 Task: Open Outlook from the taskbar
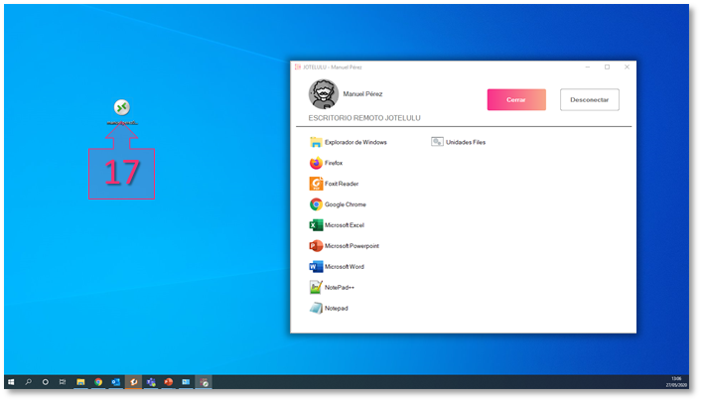116,382
